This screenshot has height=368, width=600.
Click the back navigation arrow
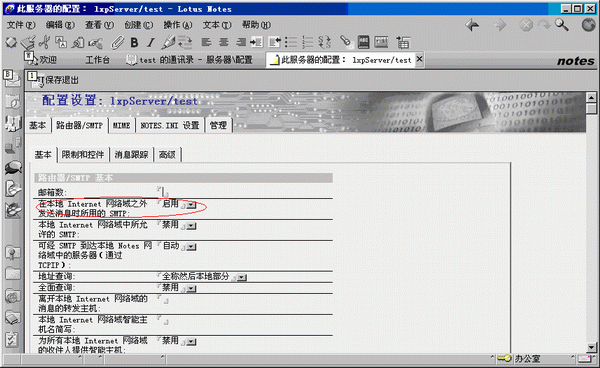coord(473,25)
